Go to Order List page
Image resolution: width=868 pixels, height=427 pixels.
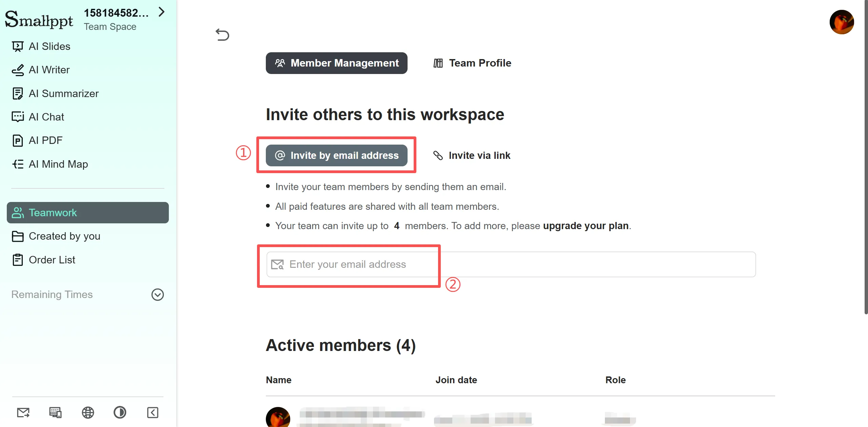coord(52,260)
